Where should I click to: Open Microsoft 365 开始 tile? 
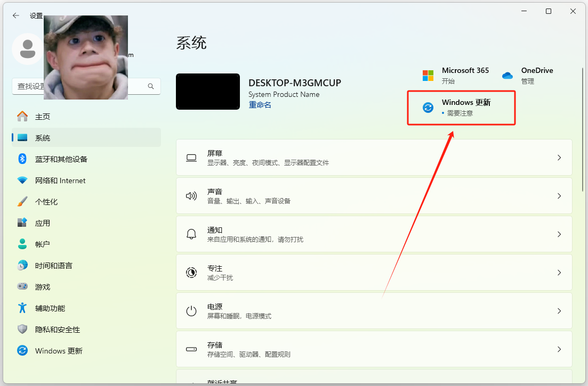click(x=456, y=75)
